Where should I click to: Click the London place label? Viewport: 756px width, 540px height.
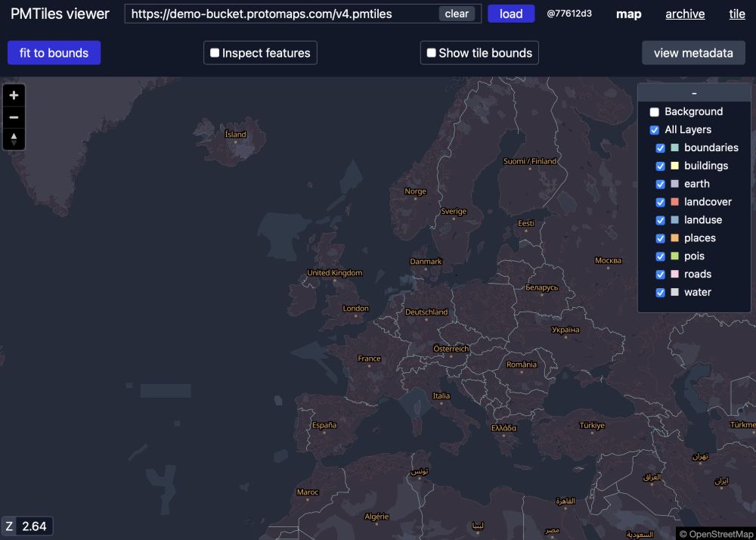pyautogui.click(x=356, y=309)
